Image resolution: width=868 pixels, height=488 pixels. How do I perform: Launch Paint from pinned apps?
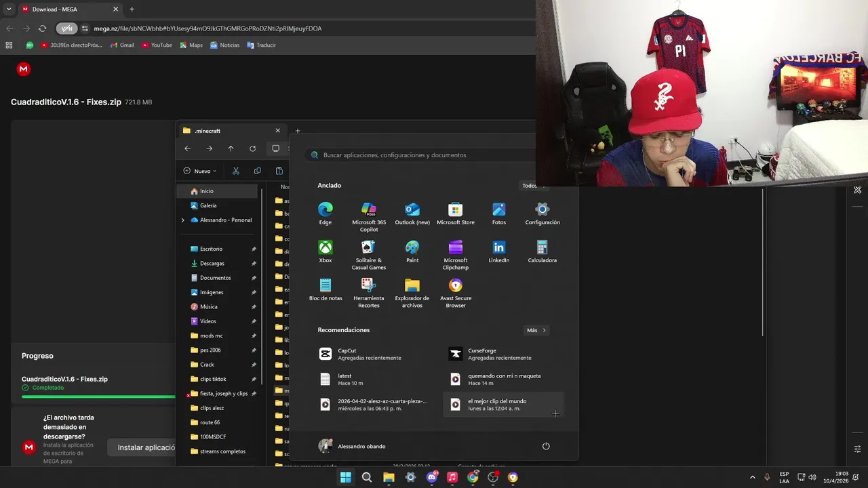(412, 251)
